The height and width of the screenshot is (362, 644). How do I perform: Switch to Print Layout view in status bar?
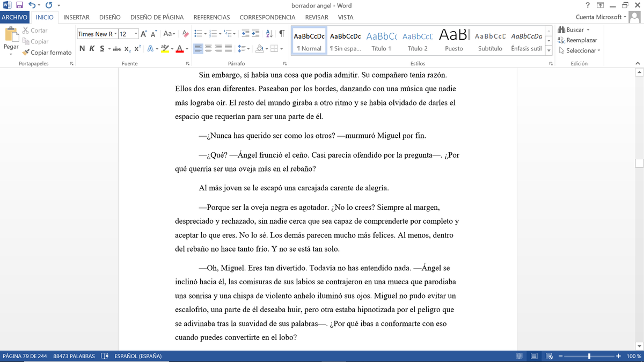[x=534, y=356]
